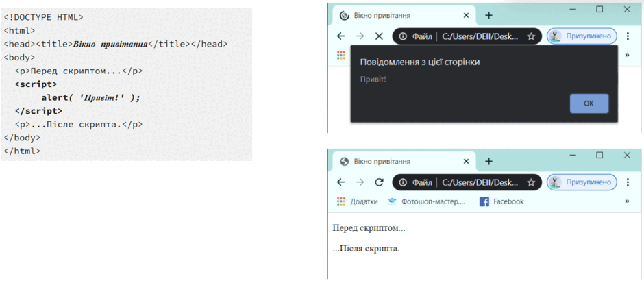Open Призупинено profile in top window
The width and height of the screenshot is (644, 283).
[582, 36]
